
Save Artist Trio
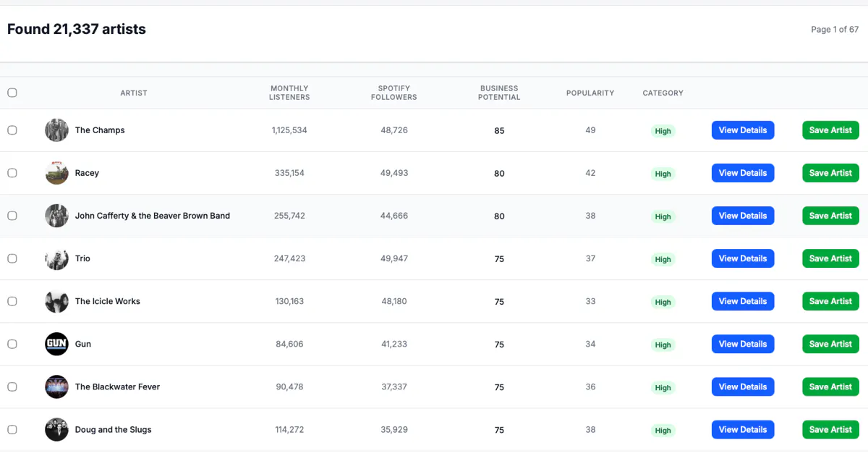(830, 258)
